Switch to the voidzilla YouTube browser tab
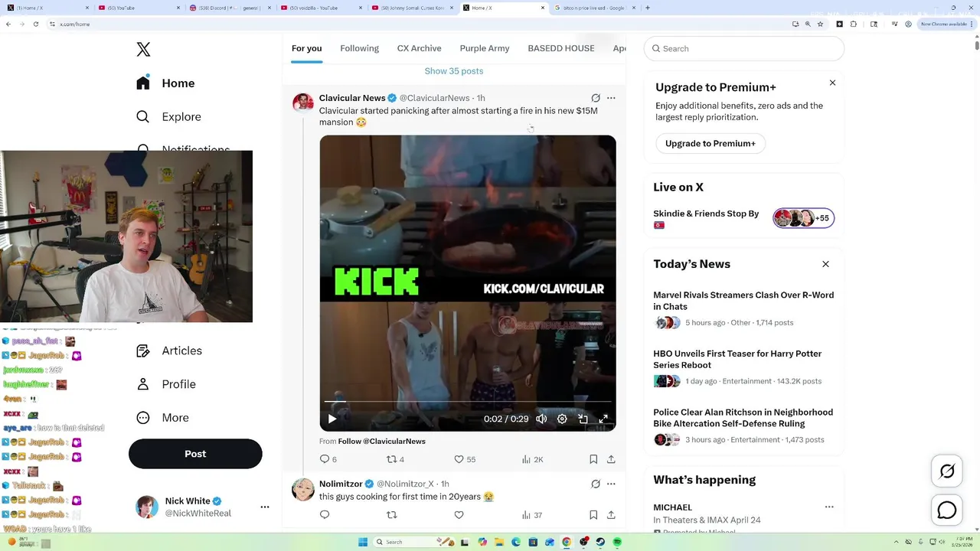The width and height of the screenshot is (980, 551). click(320, 8)
